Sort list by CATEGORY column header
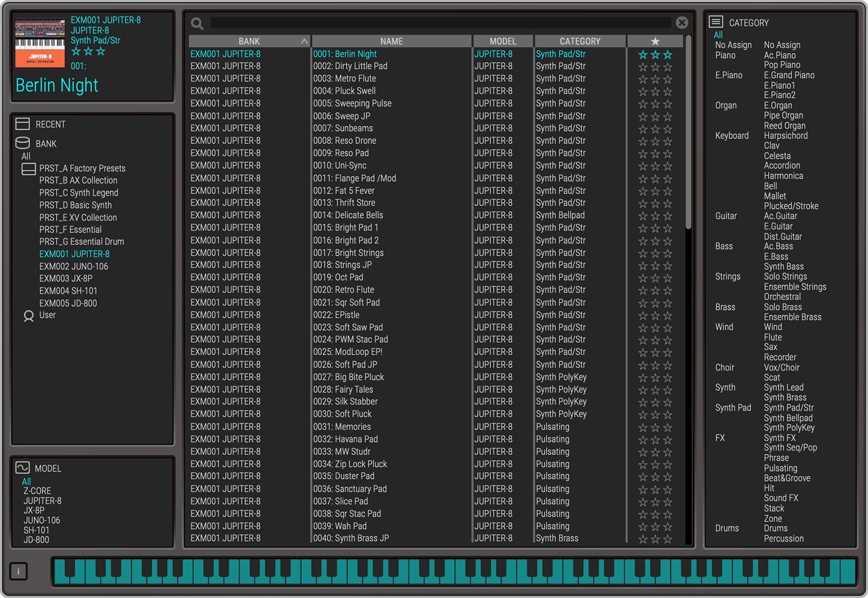868x598 pixels. tap(580, 41)
